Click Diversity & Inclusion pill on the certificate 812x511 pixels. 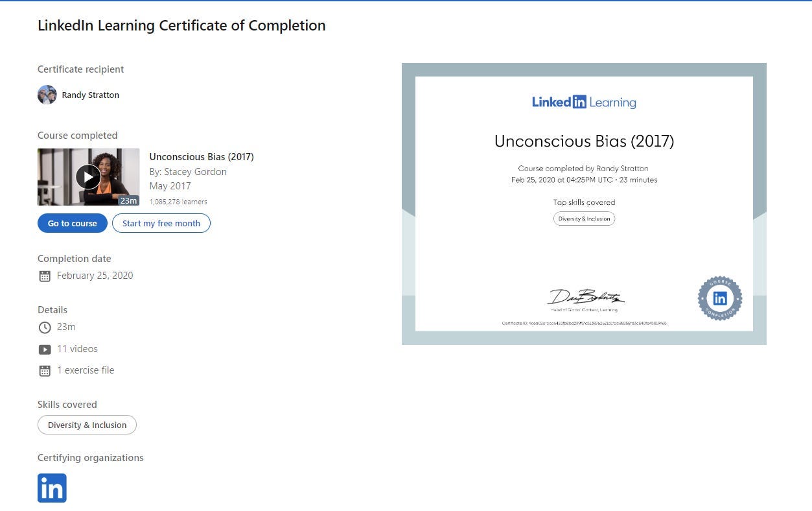pyautogui.click(x=584, y=219)
